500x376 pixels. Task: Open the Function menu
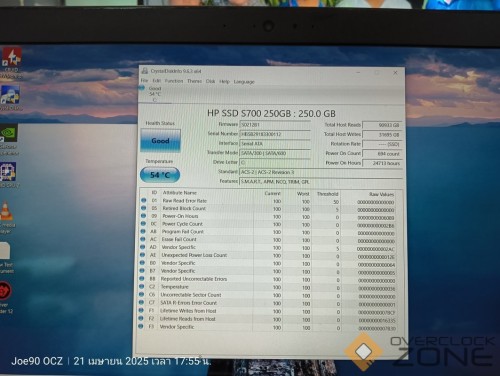click(x=174, y=81)
